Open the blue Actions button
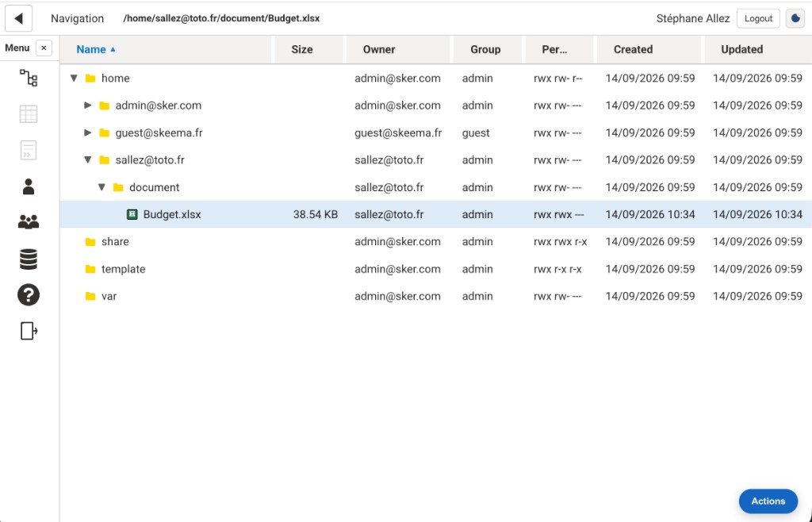 coord(768,501)
